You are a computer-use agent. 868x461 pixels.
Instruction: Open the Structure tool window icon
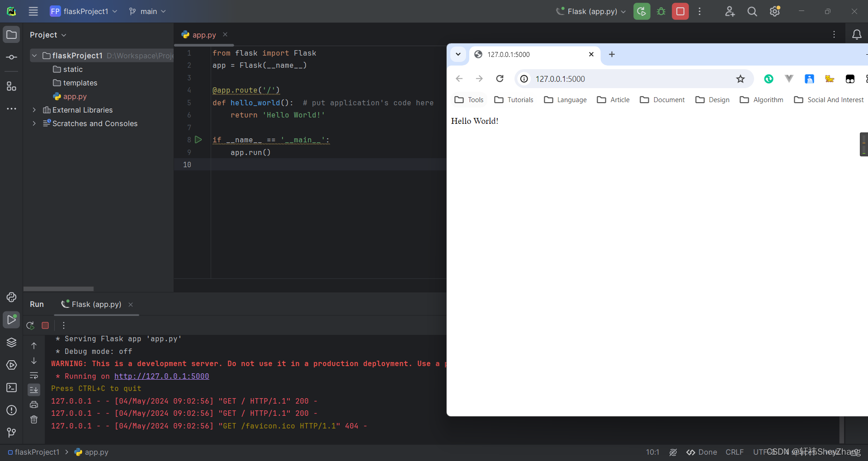point(11,86)
